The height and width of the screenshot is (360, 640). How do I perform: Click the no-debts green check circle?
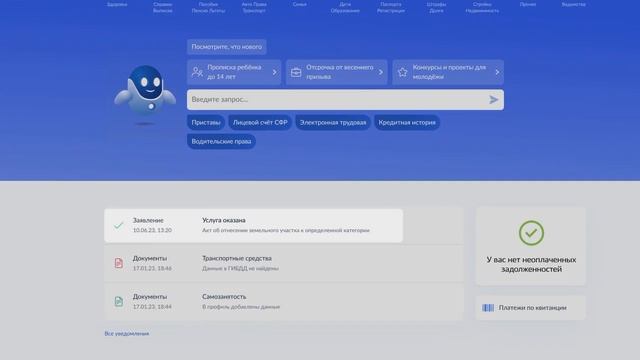(x=531, y=233)
